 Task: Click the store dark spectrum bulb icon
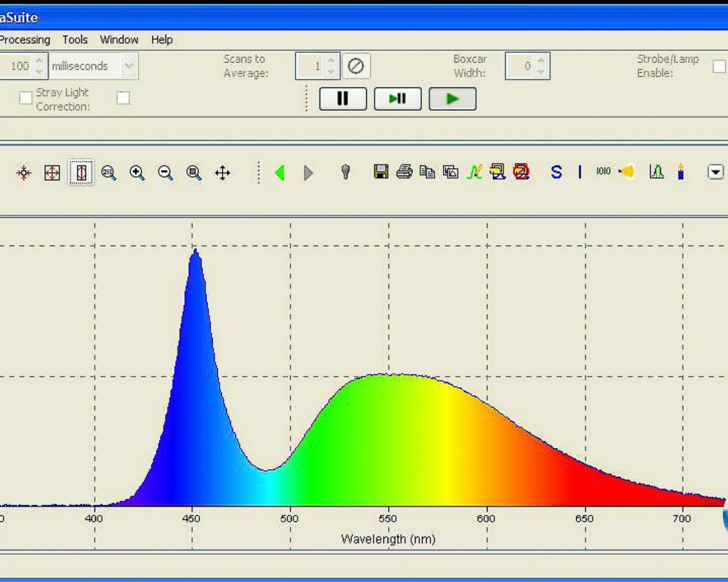click(x=345, y=172)
